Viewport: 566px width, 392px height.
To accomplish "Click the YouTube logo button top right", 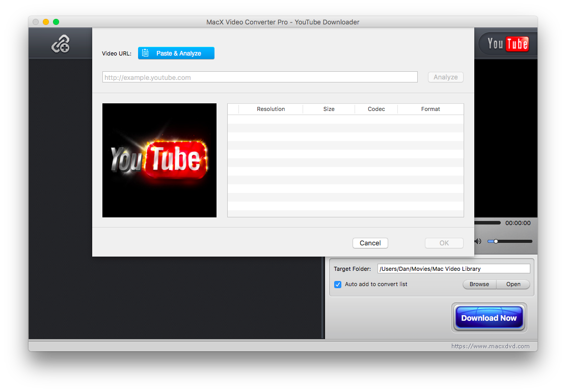I will pos(507,44).
